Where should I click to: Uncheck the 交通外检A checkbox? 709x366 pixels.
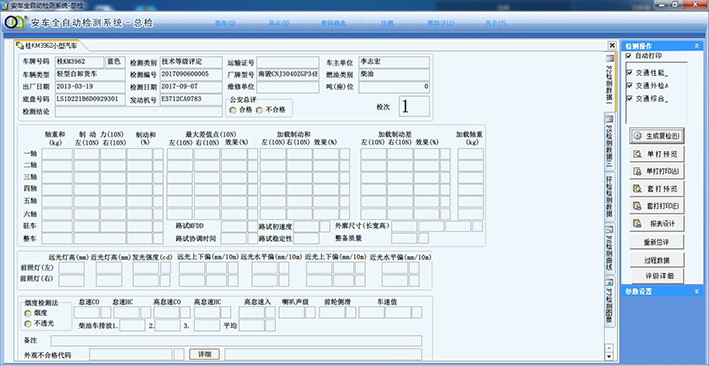click(629, 86)
